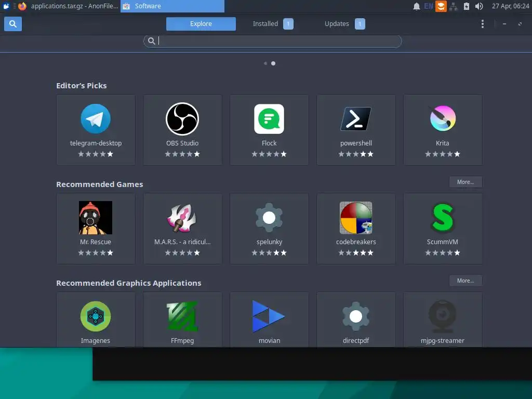532x399 pixels.
Task: Open the network indicator icon
Action: point(454,6)
